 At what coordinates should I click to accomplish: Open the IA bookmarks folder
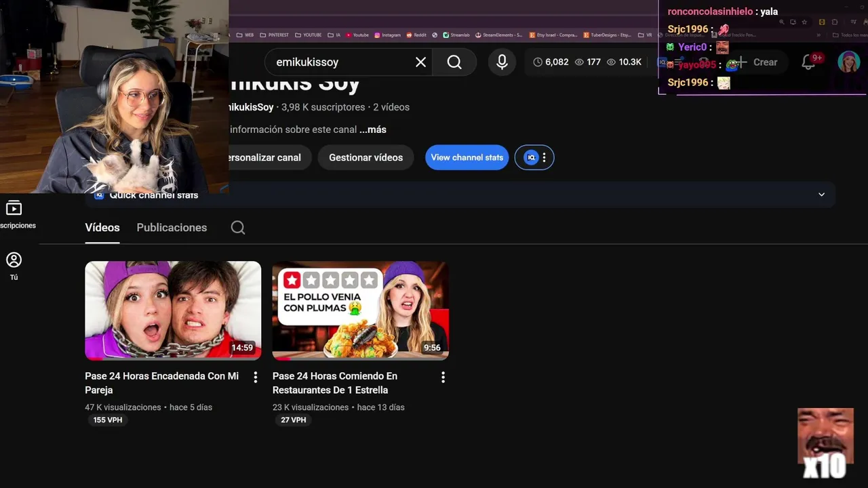pyautogui.click(x=334, y=35)
